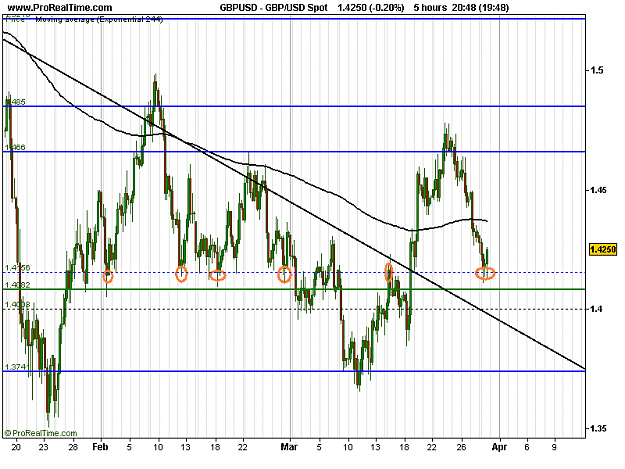Click the 1.4008 dashed level label
Image resolution: width=625 pixels, height=469 pixels.
pos(18,304)
